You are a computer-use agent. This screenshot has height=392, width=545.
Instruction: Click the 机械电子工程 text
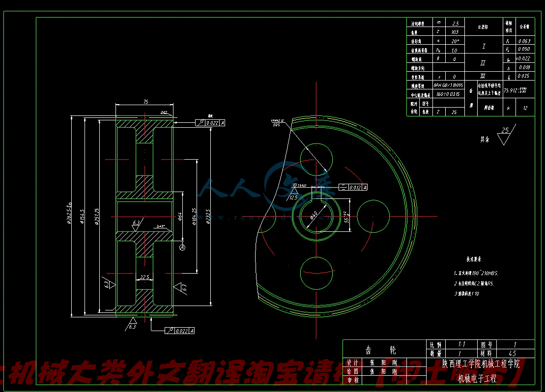[477, 378]
